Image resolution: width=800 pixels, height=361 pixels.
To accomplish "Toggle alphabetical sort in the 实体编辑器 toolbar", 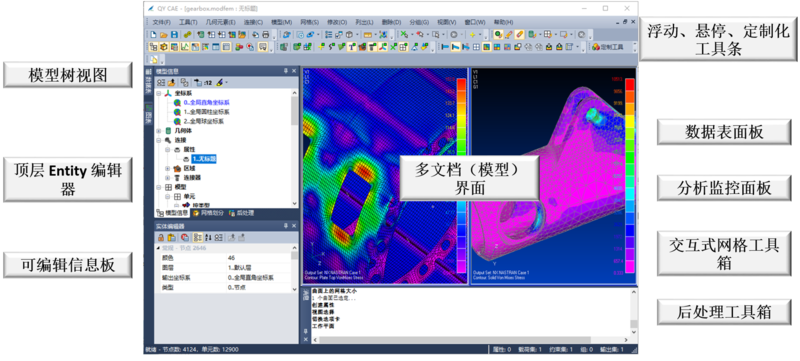I will pyautogui.click(x=208, y=237).
